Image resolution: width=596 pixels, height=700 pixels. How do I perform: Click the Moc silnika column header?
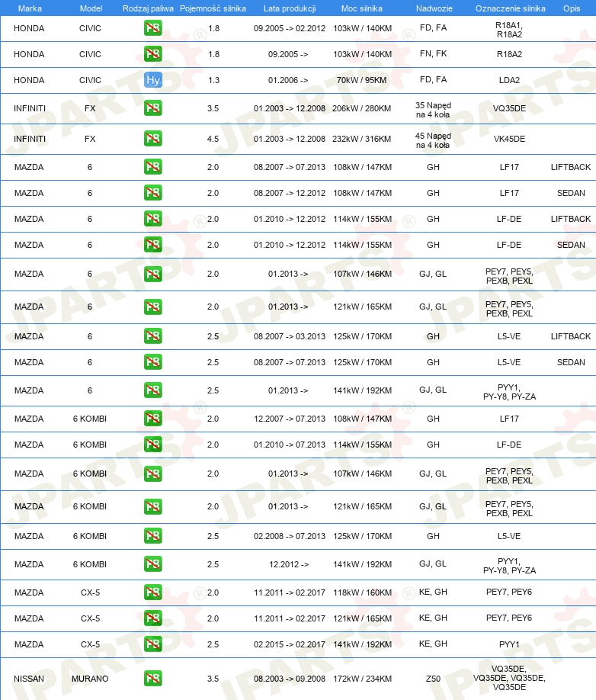point(362,8)
